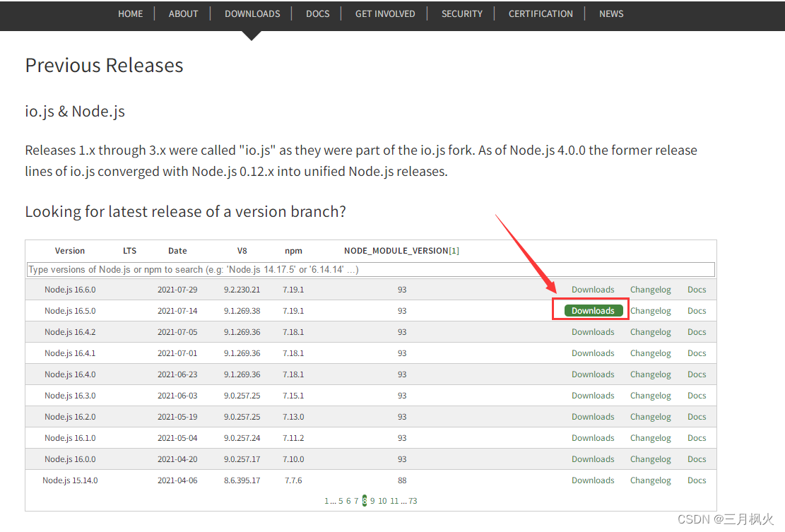Open the NEWS navigation item
785x532 pixels.
click(x=611, y=14)
